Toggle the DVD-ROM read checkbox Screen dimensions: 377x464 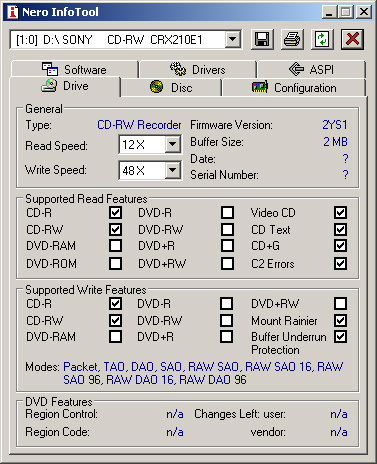coord(115,263)
